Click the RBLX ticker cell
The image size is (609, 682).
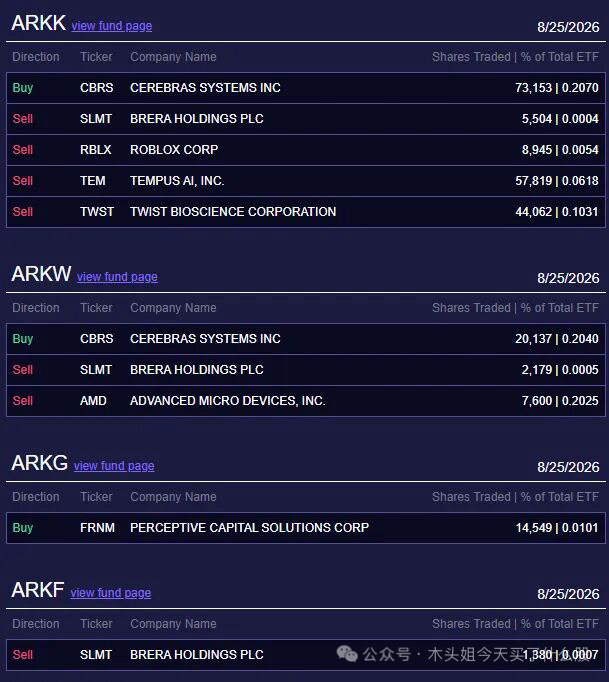pyautogui.click(x=96, y=150)
